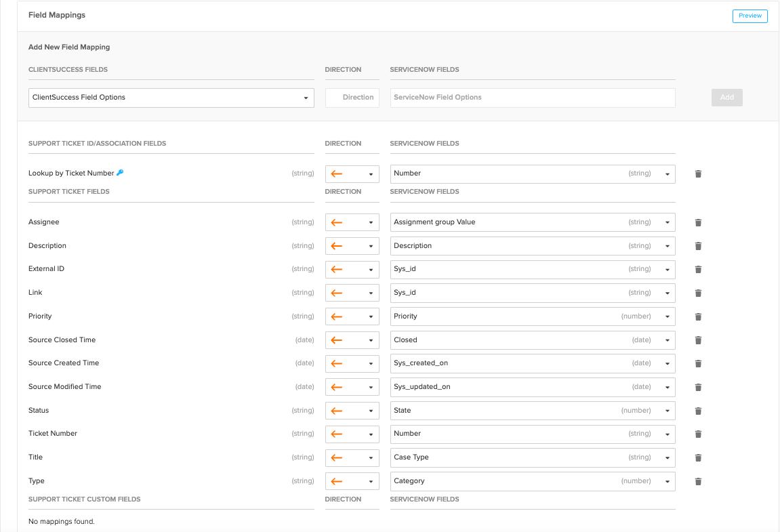Viewport: 780px width, 532px height.
Task: Click the Support Ticket Custom Fields header
Action: 85,499
